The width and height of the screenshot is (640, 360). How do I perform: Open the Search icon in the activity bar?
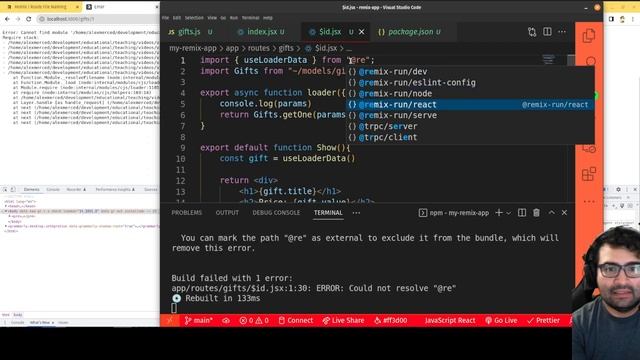590,61
